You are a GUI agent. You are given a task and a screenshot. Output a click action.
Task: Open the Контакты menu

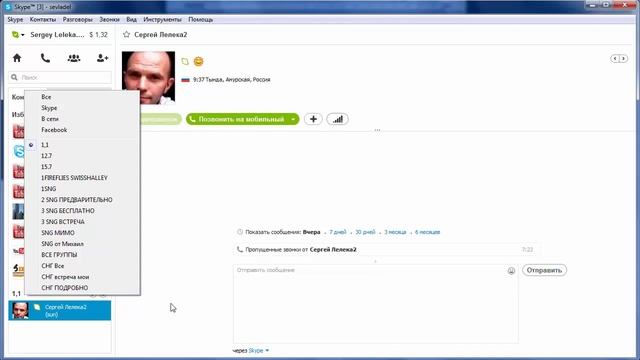click(x=42, y=19)
